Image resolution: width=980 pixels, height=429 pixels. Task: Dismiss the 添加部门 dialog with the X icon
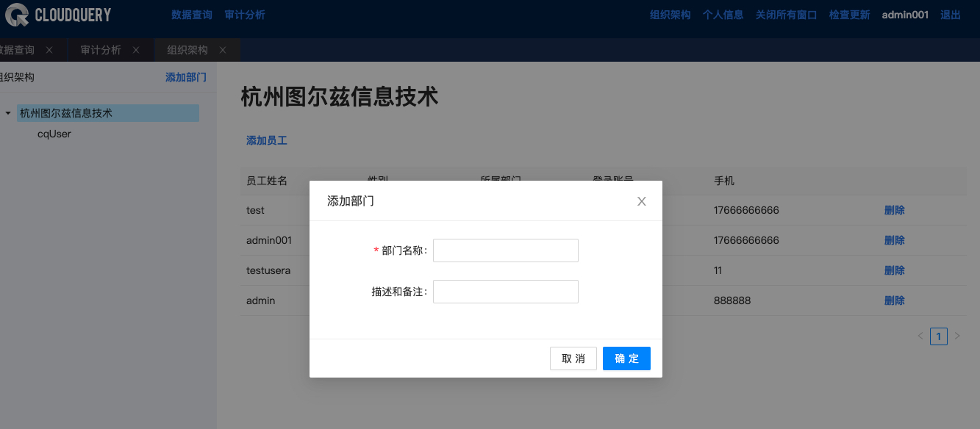click(641, 201)
